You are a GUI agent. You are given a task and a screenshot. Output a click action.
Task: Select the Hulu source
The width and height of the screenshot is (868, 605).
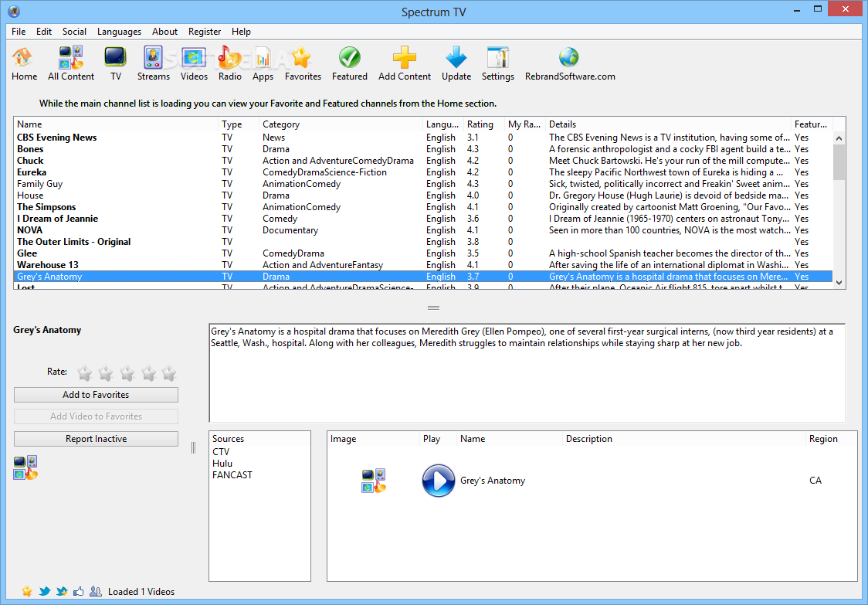click(x=222, y=463)
